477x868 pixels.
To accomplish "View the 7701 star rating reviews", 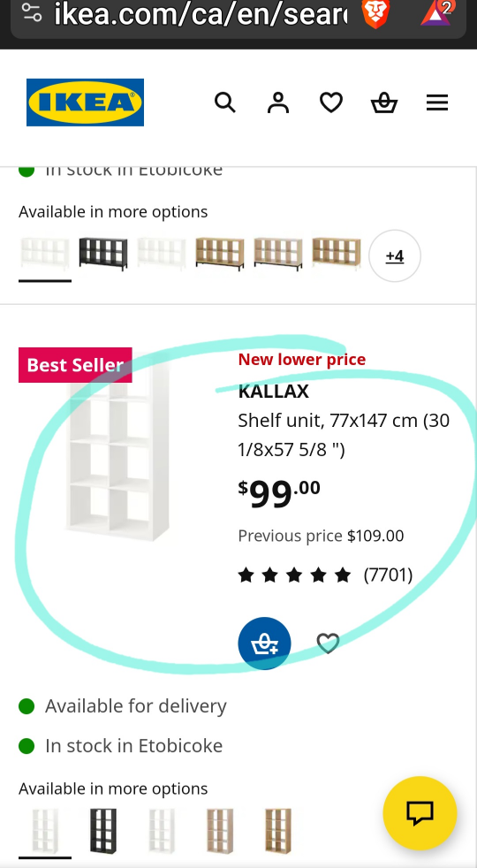I will [x=325, y=575].
